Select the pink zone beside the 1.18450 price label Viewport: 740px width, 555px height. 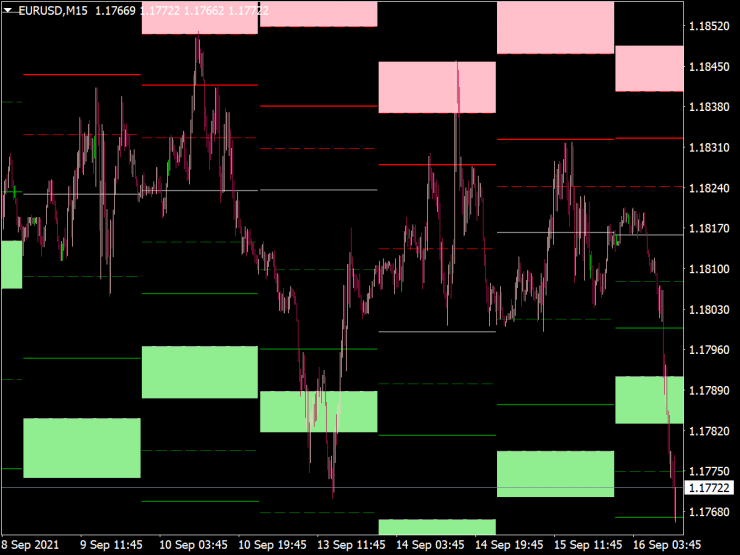coord(649,68)
